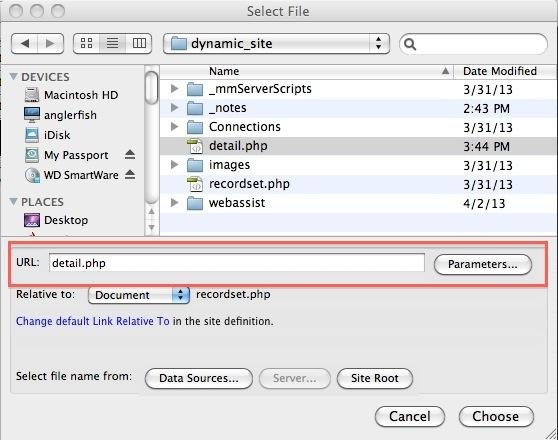Open the Relative to Document dropdown
This screenshot has height=440, width=558.
tap(139, 295)
